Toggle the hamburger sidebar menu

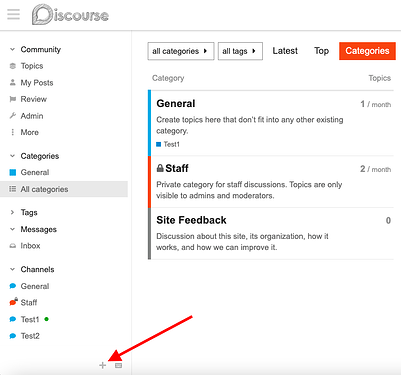(x=13, y=14)
